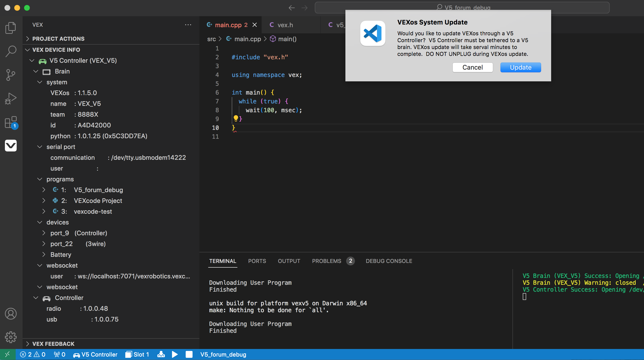Click Update in VEXos System Update dialog

(x=521, y=67)
